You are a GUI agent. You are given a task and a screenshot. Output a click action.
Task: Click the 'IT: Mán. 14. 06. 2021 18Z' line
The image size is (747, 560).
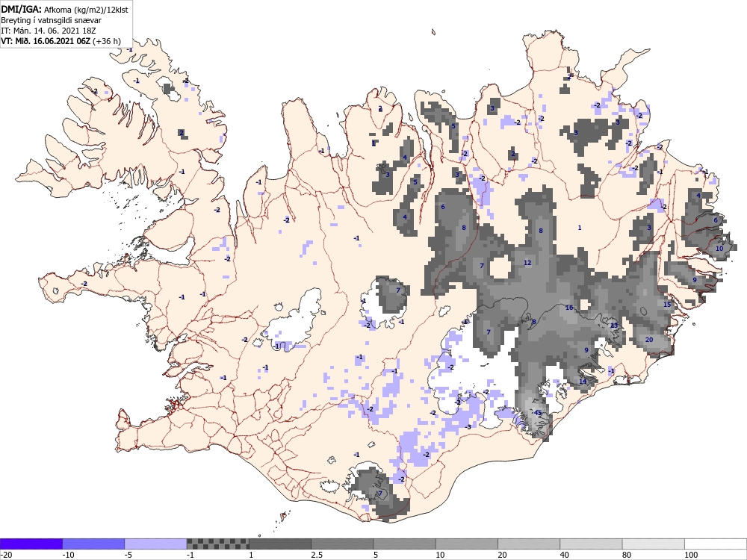[x=49, y=31]
